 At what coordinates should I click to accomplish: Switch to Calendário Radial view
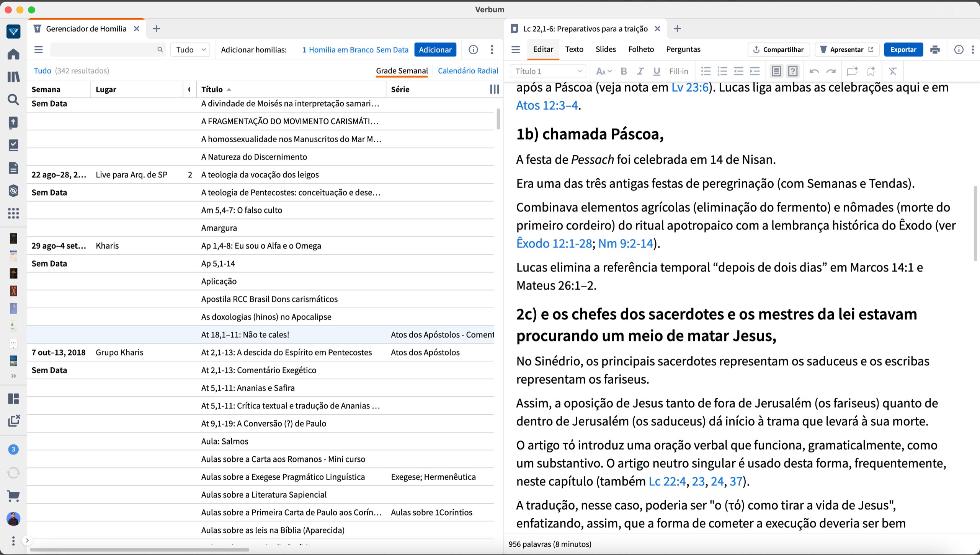468,71
